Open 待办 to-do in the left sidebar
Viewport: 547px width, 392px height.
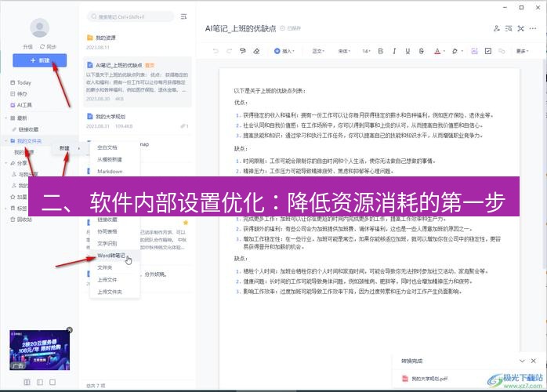pyautogui.click(x=19, y=94)
